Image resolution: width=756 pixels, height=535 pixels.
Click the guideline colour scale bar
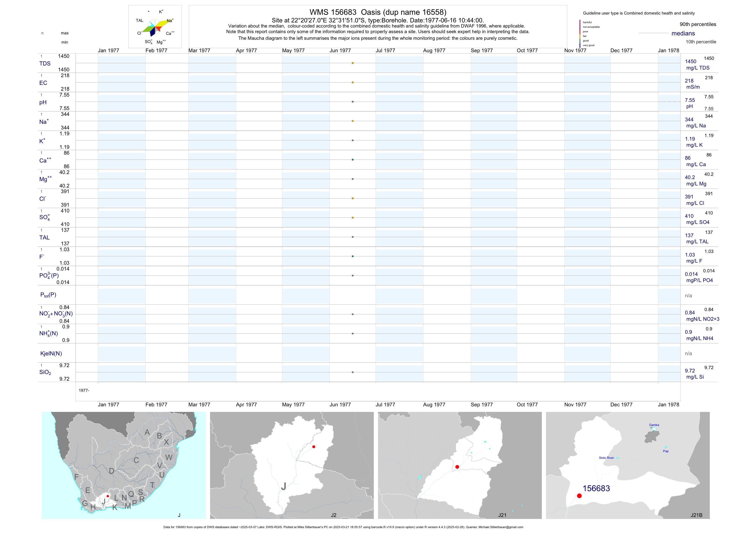[580, 34]
